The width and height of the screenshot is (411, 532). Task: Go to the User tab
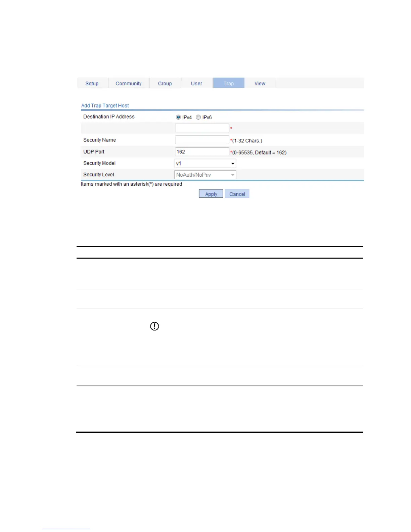pyautogui.click(x=197, y=83)
